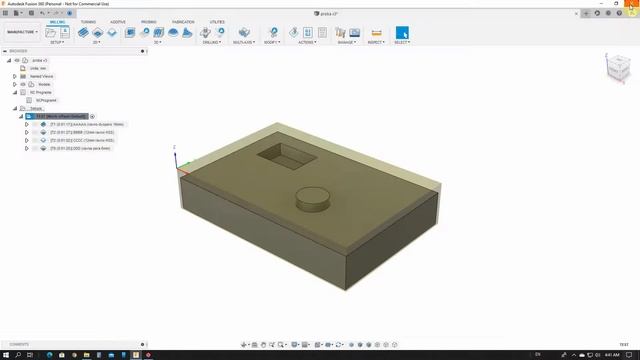Expand the 2D dropdown
This screenshot has height=360, width=640.
(96, 42)
